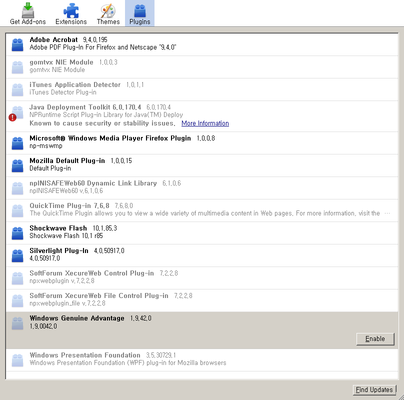Click the np-mswmp description text
Viewport: 404px width, 400px height.
coord(46,146)
